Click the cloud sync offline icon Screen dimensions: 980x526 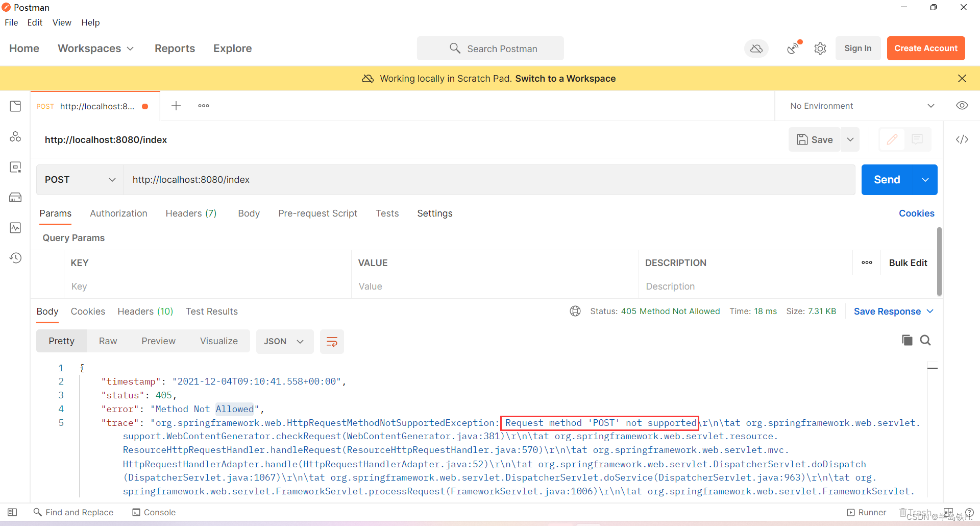point(756,49)
